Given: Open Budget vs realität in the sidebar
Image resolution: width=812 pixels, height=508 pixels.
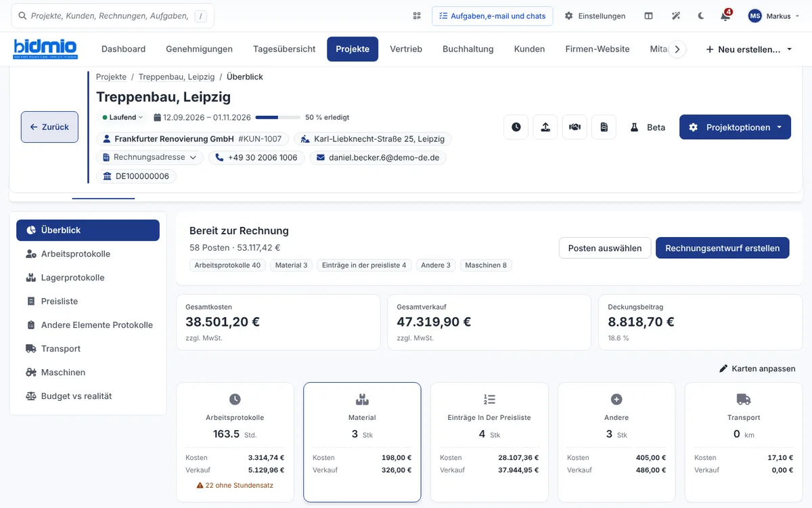Looking at the screenshot, I should tap(88, 396).
